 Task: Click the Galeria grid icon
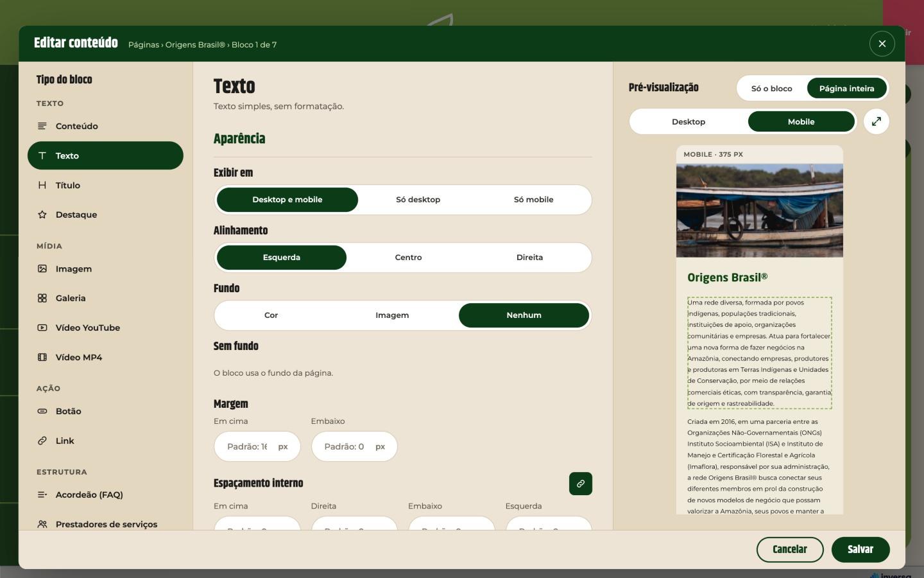(42, 298)
